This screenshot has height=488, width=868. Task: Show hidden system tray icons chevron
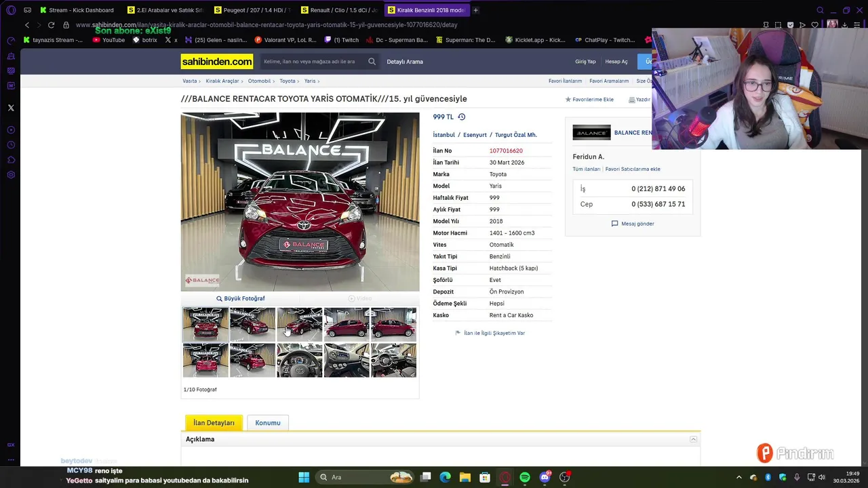739,477
